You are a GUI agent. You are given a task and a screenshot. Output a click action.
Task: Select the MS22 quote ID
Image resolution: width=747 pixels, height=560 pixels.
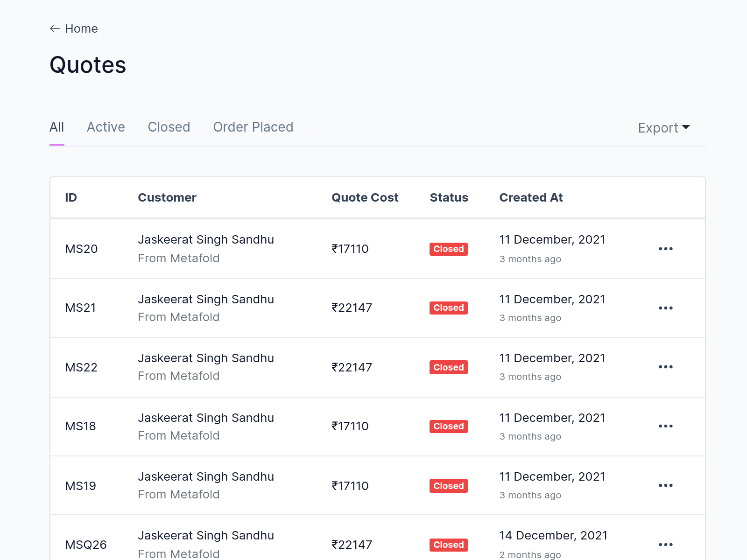pos(81,367)
